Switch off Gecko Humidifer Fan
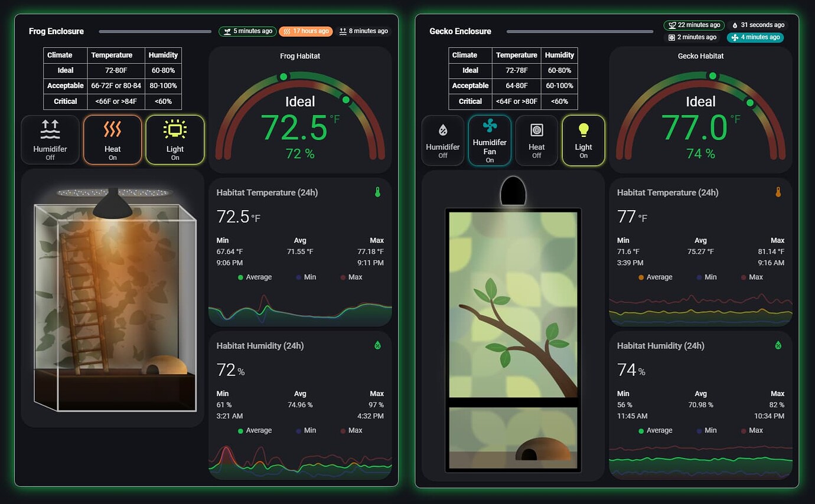 click(490, 140)
